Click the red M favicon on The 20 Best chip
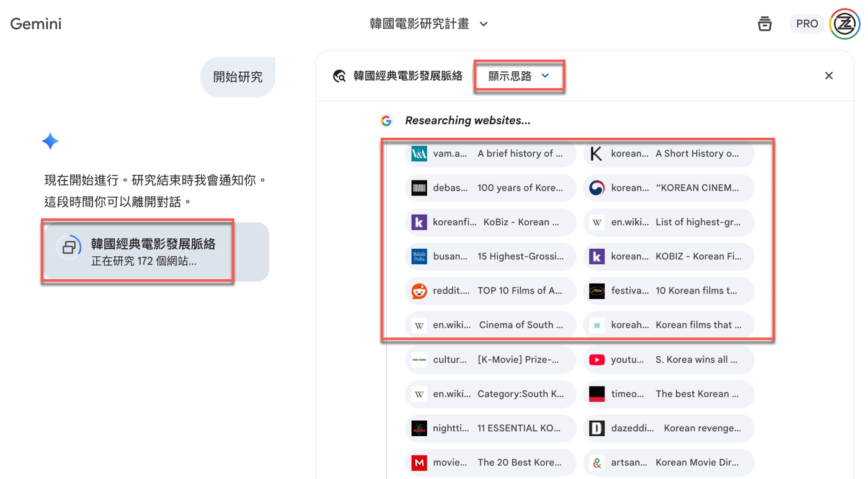868x479 pixels. (418, 462)
